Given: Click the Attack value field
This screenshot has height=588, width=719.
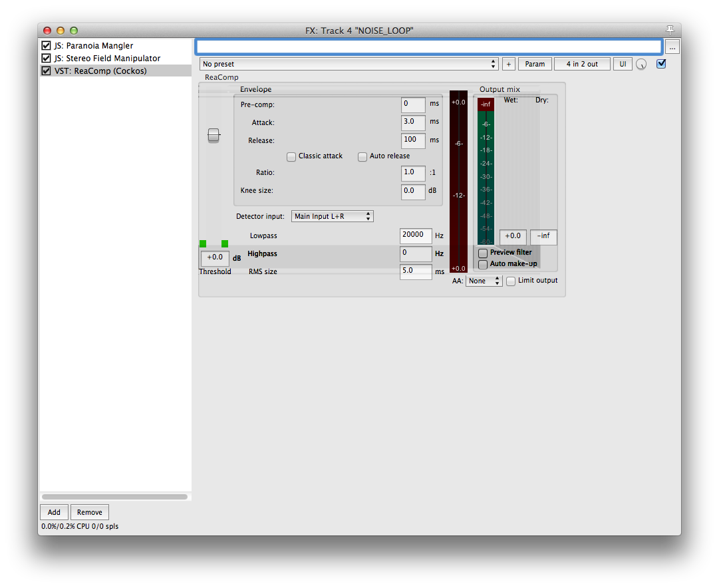Looking at the screenshot, I should (413, 122).
